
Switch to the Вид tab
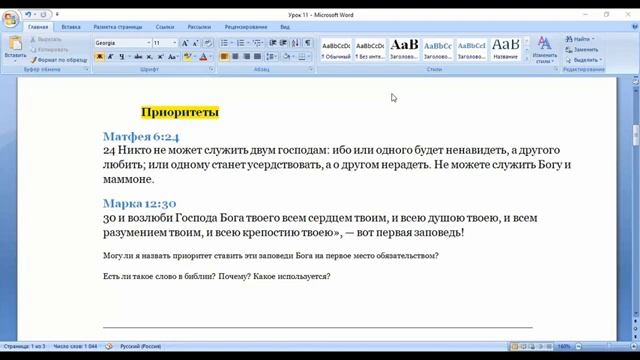point(285,27)
